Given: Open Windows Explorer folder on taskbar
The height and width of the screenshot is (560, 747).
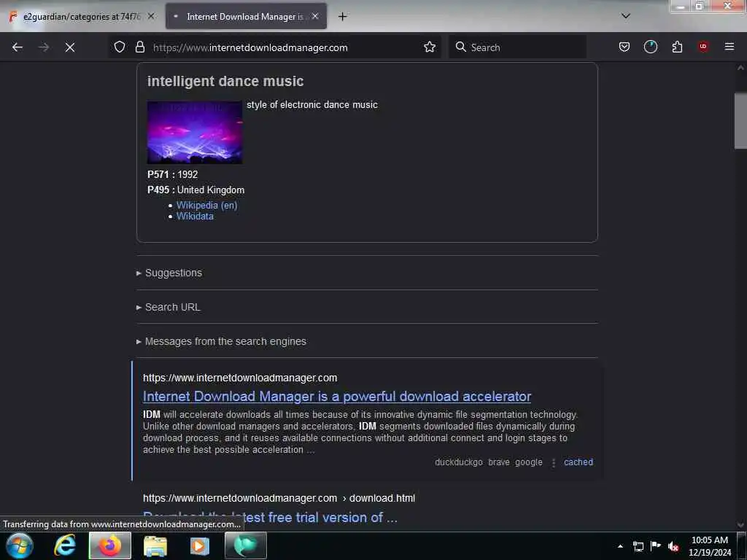Looking at the screenshot, I should (155, 545).
